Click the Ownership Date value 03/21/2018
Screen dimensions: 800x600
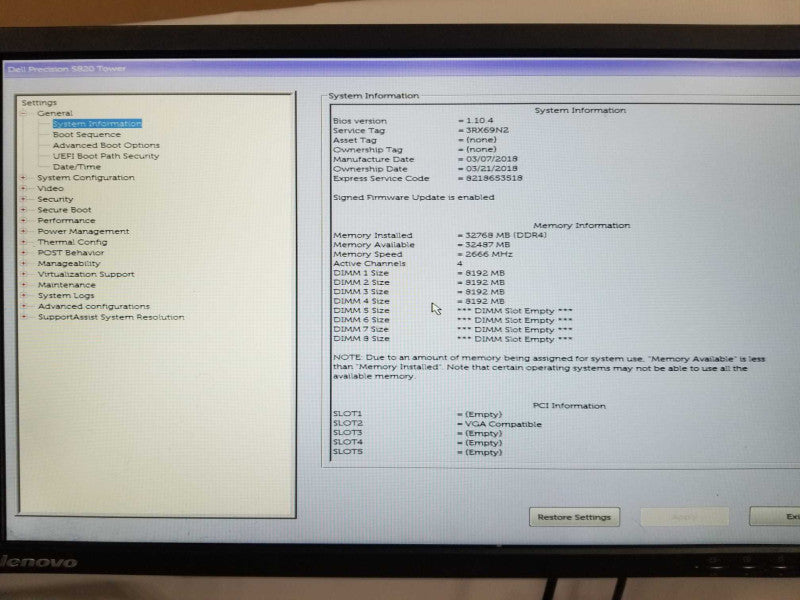tap(491, 168)
